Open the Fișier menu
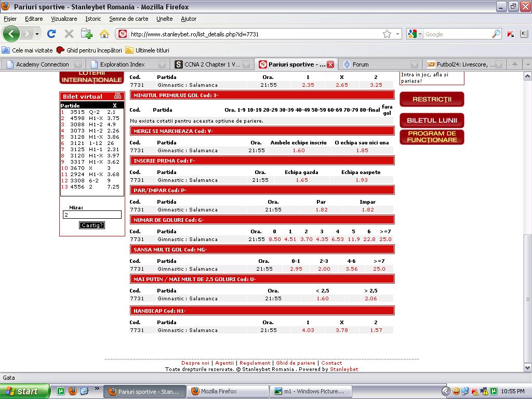532x399 pixels. pyautogui.click(x=10, y=19)
